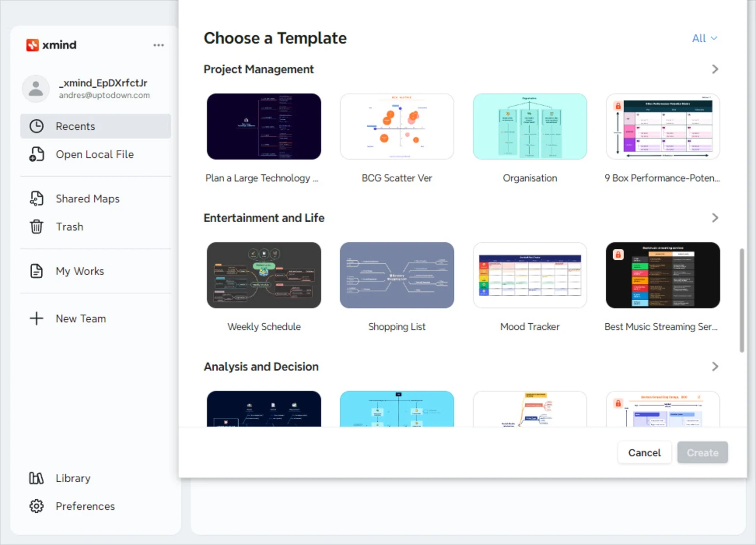Open the three-dot menu beside xmind logo
This screenshot has width=756, height=545.
coord(158,45)
